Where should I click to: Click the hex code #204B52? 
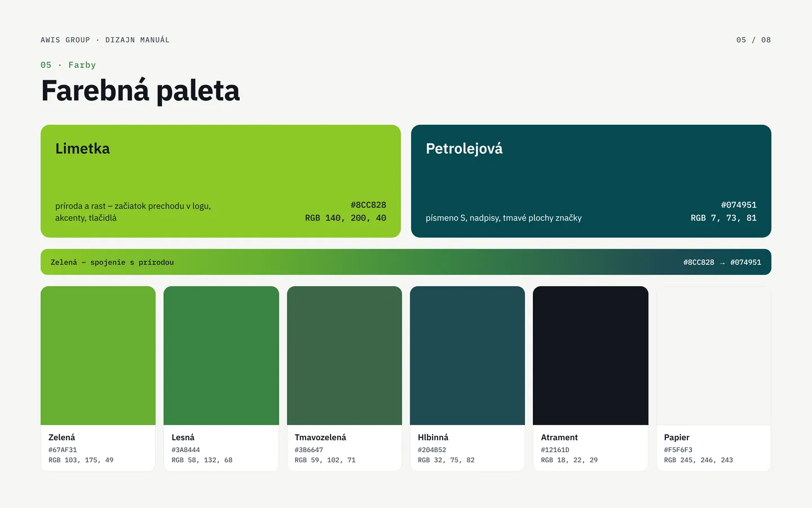pos(432,450)
